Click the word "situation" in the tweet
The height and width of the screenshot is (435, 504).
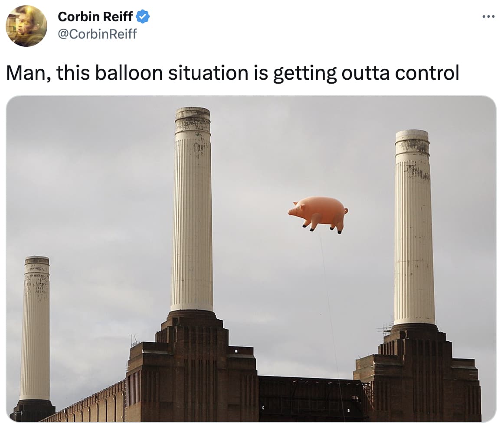coord(209,73)
